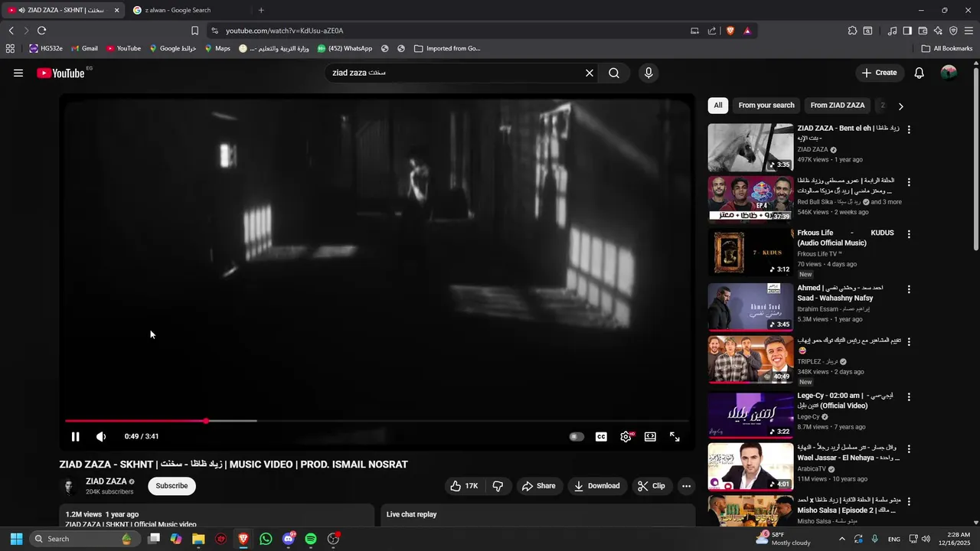Open options for Lege-Cy 02:00 am video
Image resolution: width=980 pixels, height=551 pixels.
(x=909, y=397)
